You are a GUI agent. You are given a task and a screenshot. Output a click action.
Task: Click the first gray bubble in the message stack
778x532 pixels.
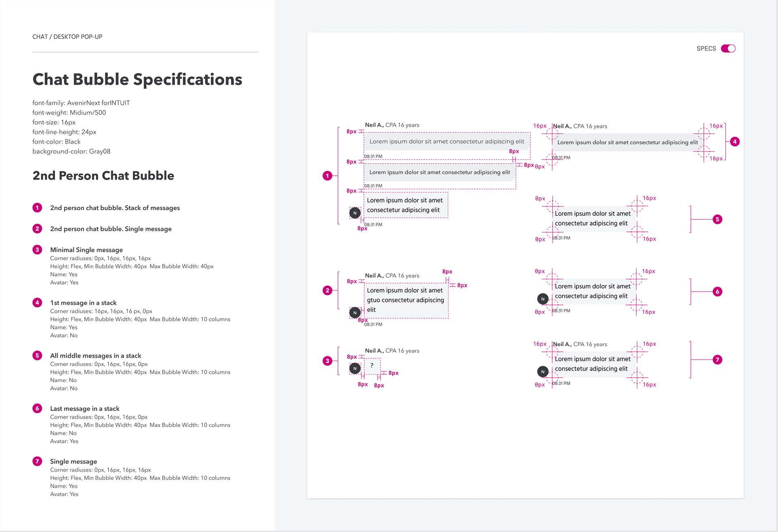coord(447,142)
